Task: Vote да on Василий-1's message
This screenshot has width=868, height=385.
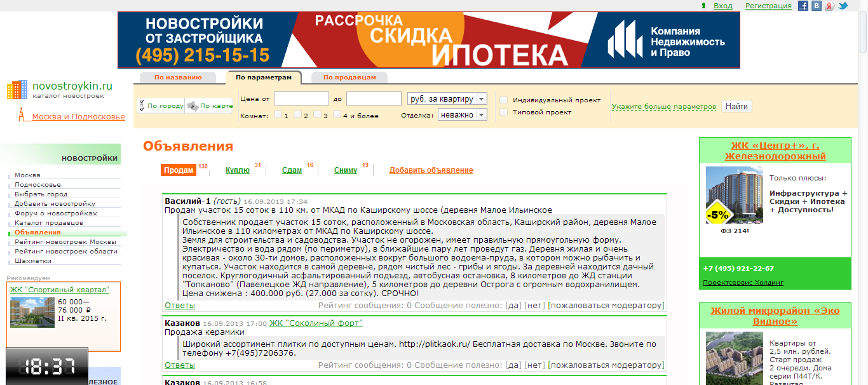Action: (x=513, y=306)
